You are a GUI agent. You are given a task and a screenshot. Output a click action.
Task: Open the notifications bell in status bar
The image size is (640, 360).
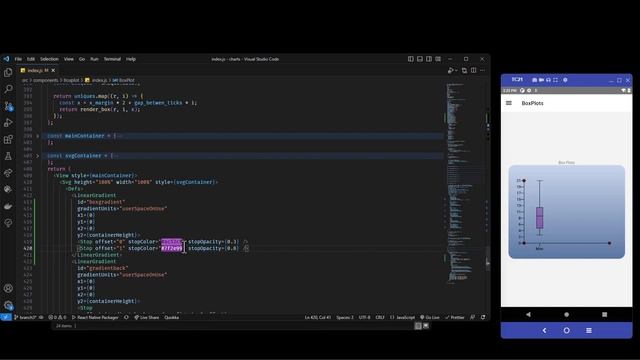(483, 317)
